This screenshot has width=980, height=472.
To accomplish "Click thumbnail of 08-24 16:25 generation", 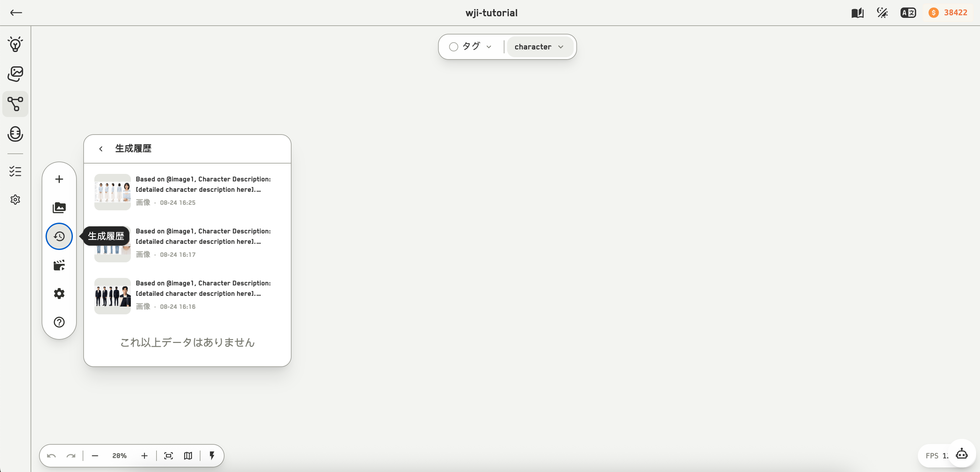I will click(113, 192).
